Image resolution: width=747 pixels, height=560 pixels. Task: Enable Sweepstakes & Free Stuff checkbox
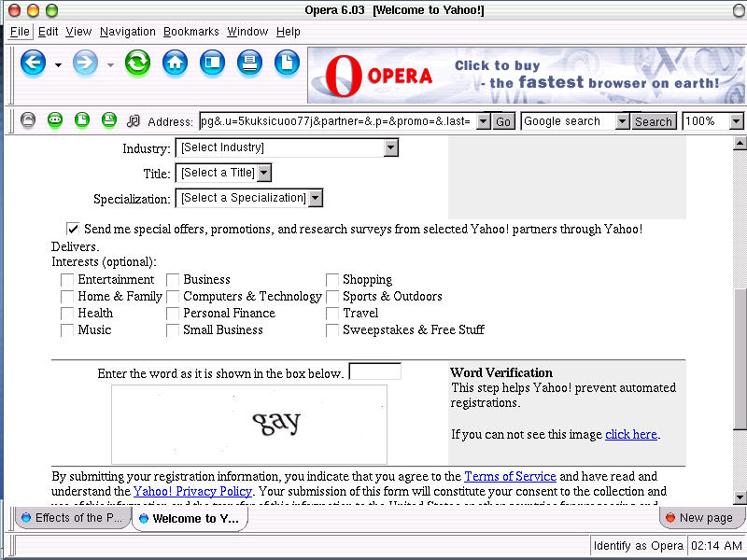[332, 330]
